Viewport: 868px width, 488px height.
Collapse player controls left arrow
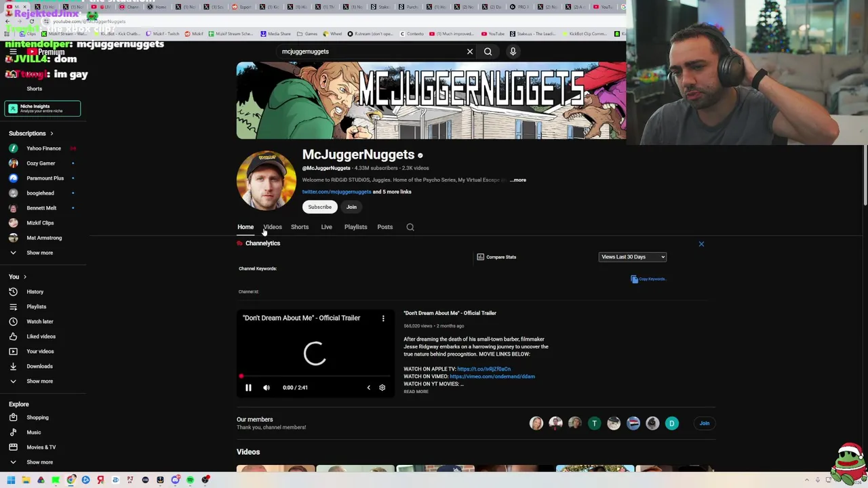tap(368, 388)
